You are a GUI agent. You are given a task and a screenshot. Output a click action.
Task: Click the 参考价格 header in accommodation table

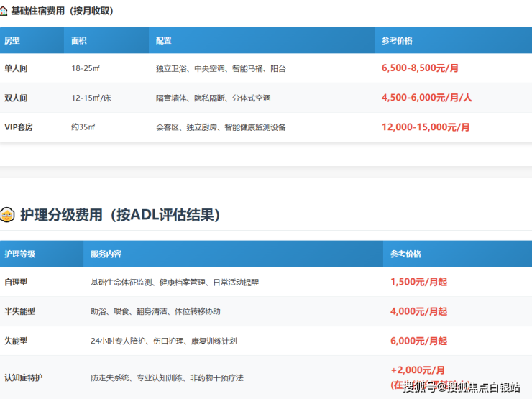click(x=397, y=41)
